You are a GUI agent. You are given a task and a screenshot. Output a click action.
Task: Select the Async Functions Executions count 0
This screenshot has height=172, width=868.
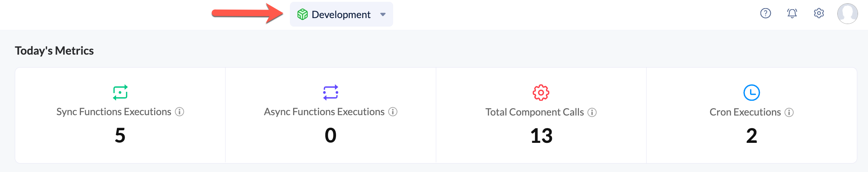[330, 135]
